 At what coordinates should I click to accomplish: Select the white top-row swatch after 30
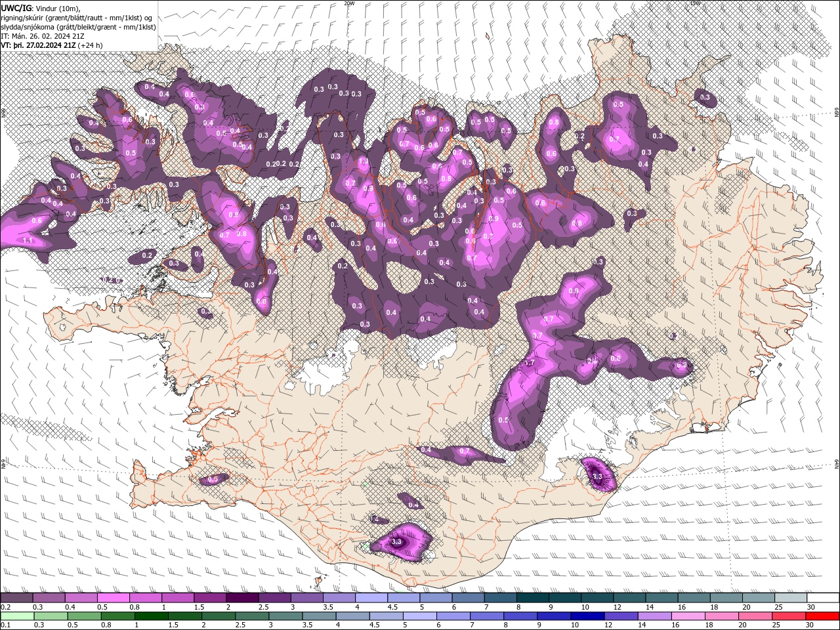(823, 597)
